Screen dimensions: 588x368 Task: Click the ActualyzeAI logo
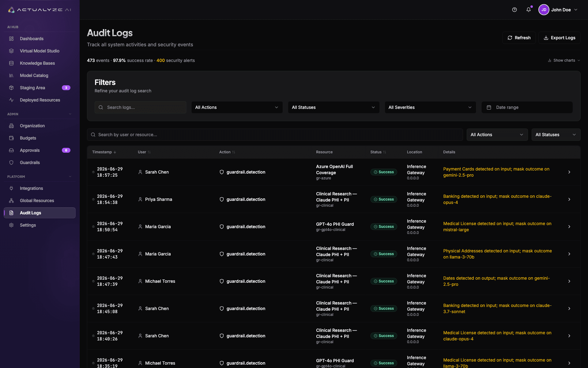(40, 10)
